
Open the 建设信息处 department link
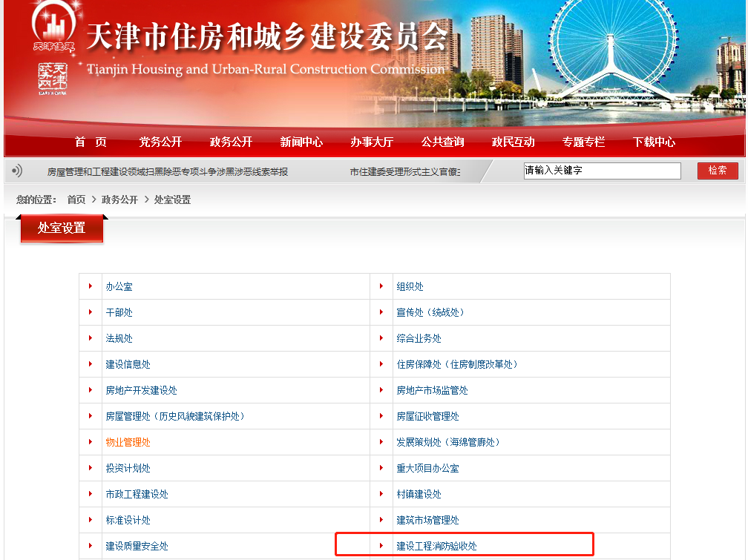[128, 364]
